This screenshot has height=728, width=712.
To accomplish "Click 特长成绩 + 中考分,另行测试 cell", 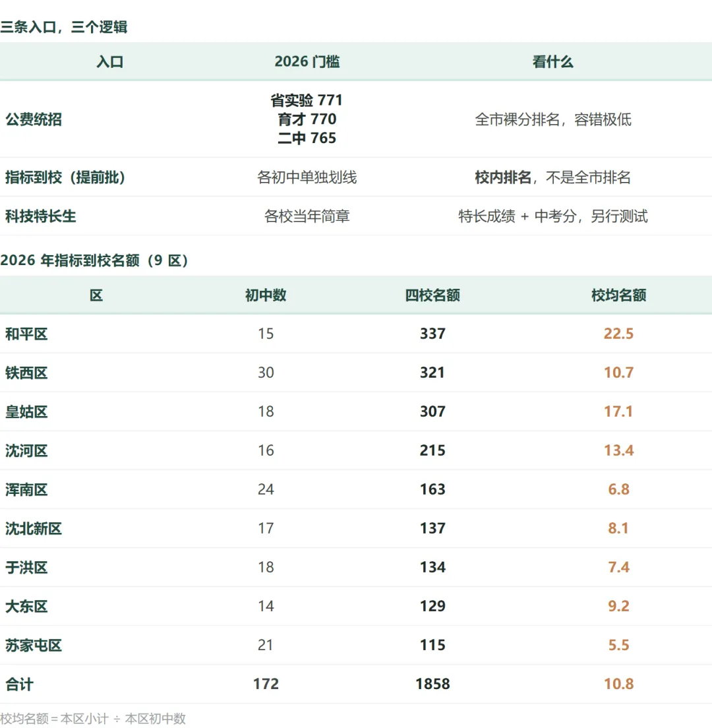I will 553,216.
